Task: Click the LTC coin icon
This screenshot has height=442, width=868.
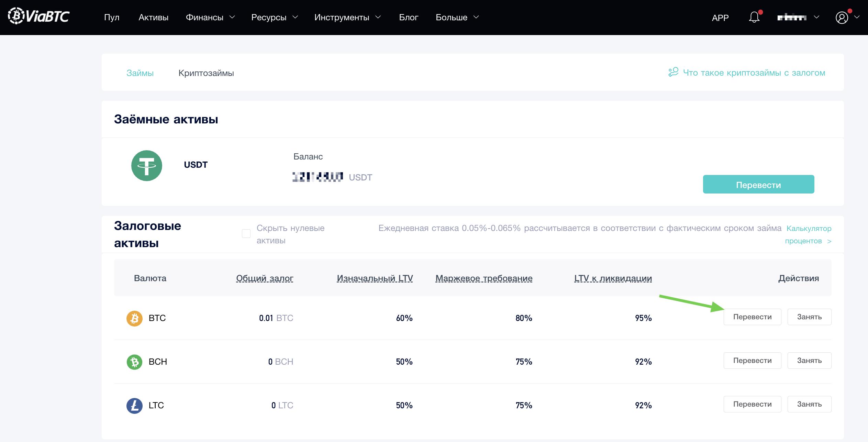Action: (x=134, y=406)
